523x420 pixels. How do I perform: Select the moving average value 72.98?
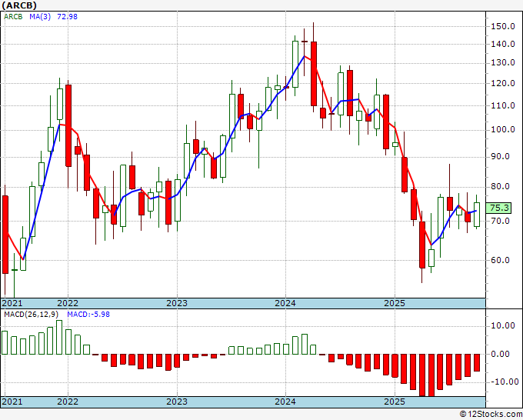67,16
